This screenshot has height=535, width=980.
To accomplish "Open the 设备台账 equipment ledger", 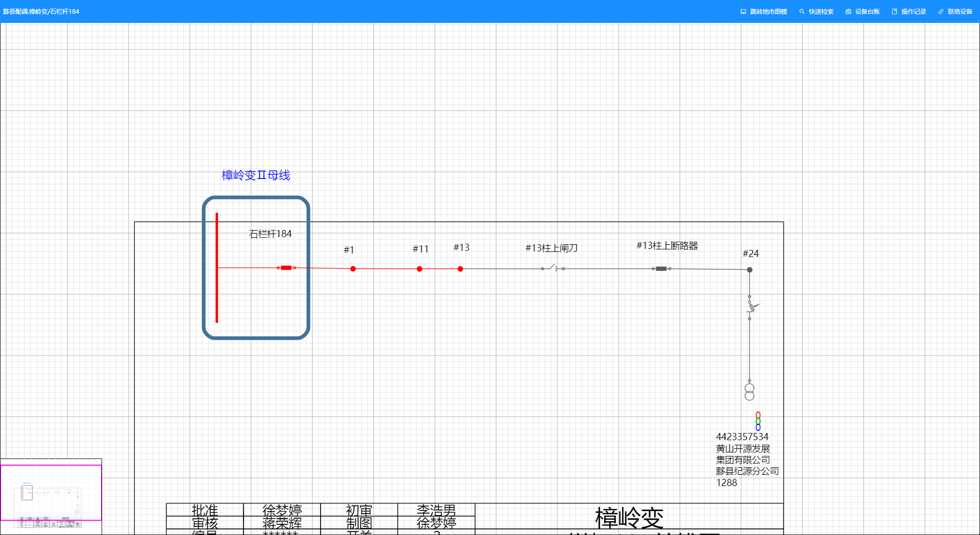I will (863, 11).
